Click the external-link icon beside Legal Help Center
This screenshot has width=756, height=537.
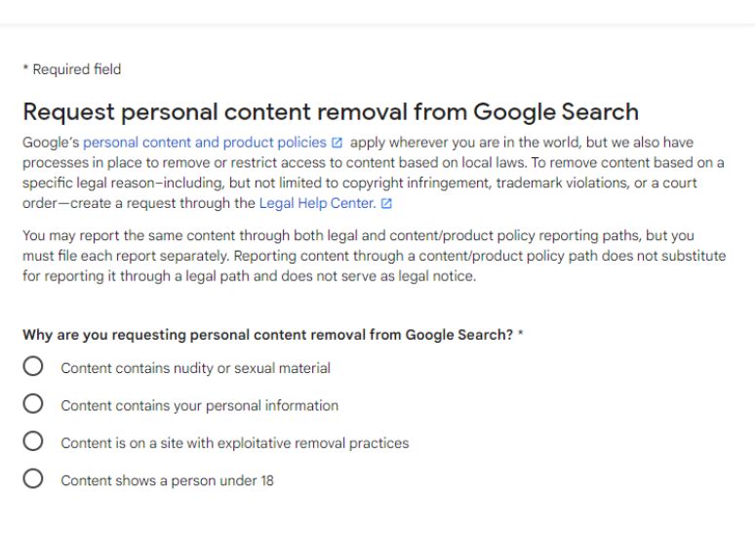tap(386, 204)
